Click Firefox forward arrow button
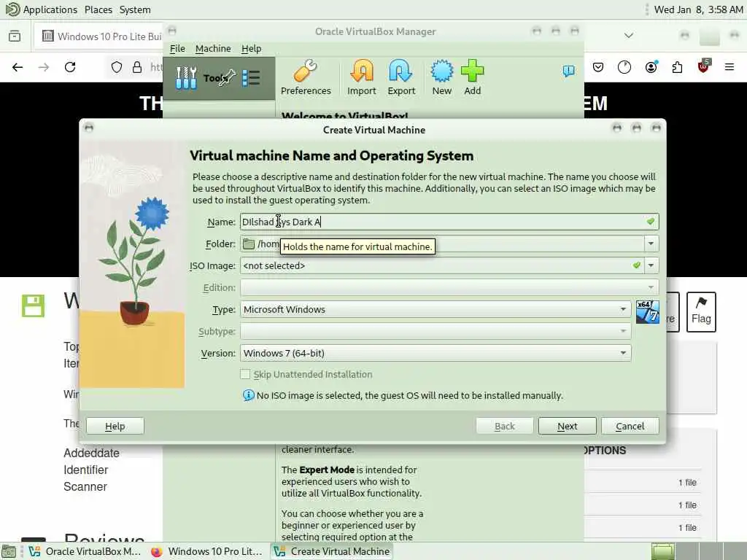747x560 pixels. tap(43, 67)
